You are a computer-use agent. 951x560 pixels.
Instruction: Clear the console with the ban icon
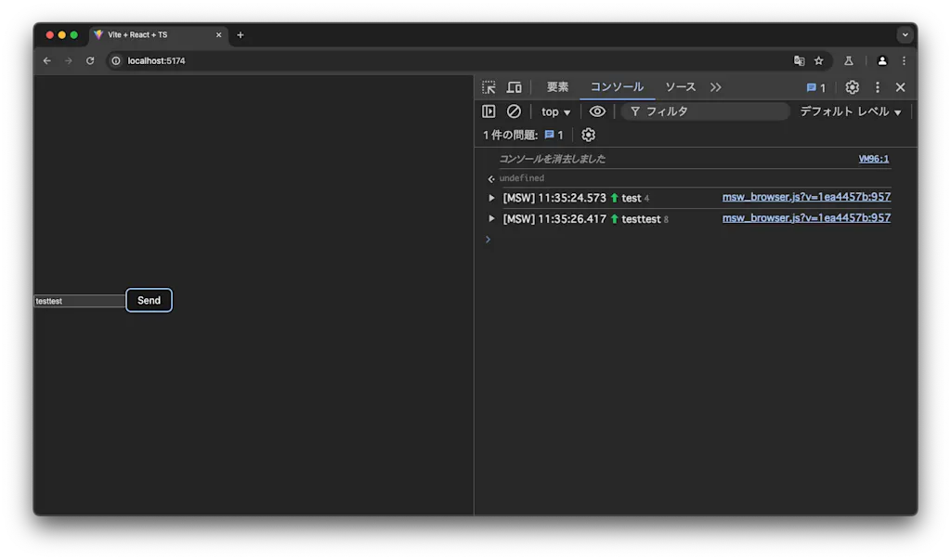pyautogui.click(x=514, y=111)
